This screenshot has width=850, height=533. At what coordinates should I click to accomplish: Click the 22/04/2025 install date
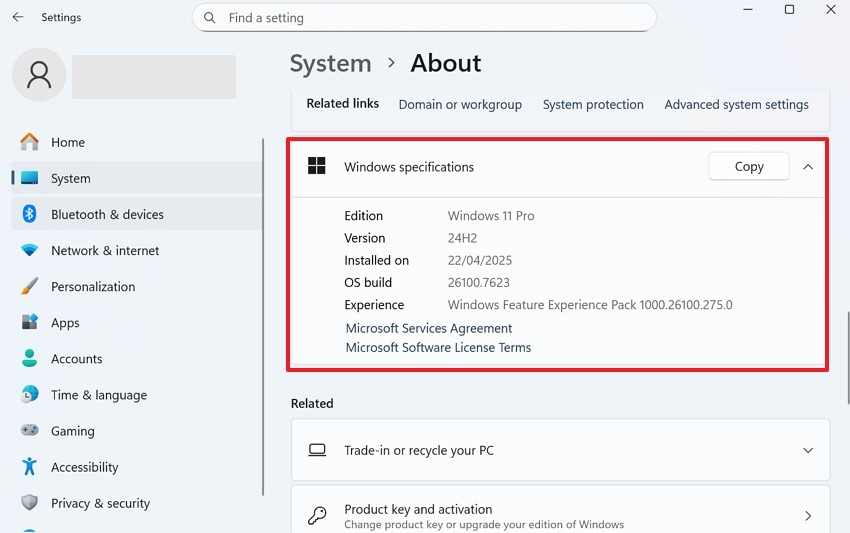pyautogui.click(x=479, y=260)
